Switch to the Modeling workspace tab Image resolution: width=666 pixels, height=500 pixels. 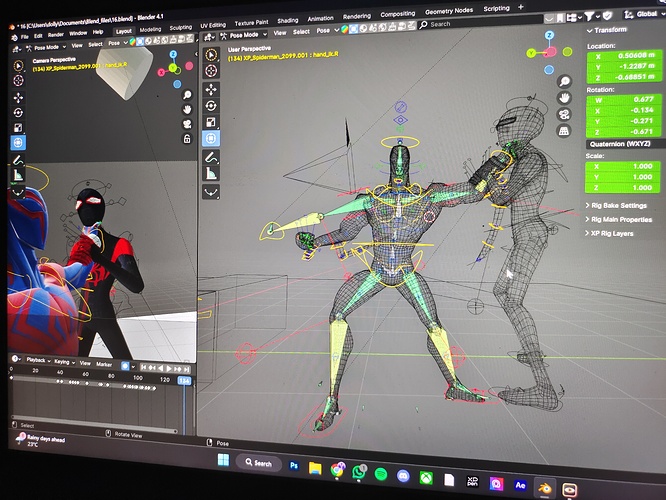tap(150, 29)
